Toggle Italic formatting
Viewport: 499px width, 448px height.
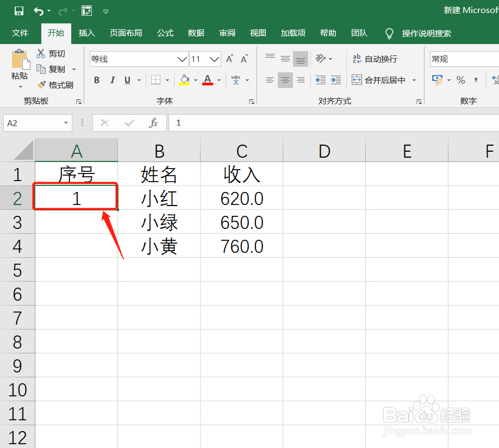113,80
